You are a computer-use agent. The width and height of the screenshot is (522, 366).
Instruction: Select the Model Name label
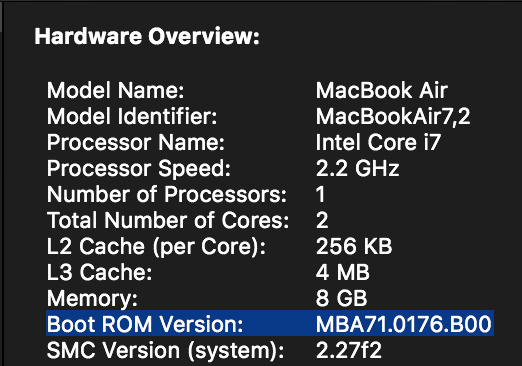coord(116,90)
